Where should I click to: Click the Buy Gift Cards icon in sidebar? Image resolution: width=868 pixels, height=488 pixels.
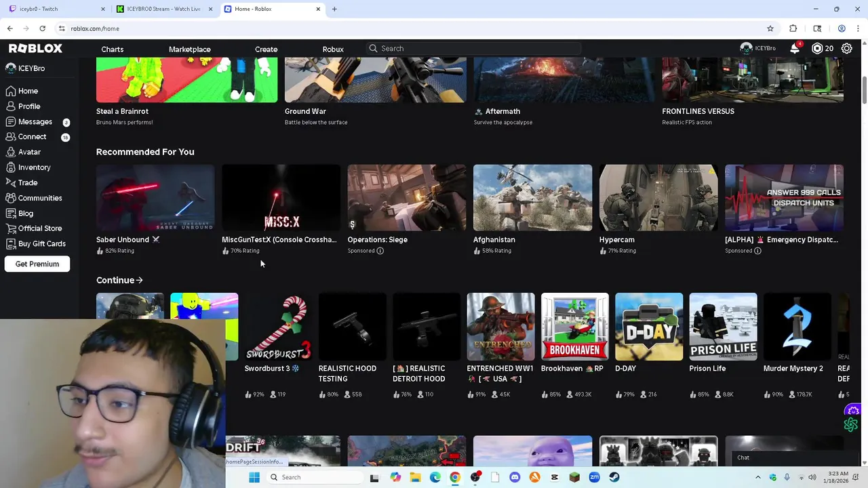tap(11, 244)
